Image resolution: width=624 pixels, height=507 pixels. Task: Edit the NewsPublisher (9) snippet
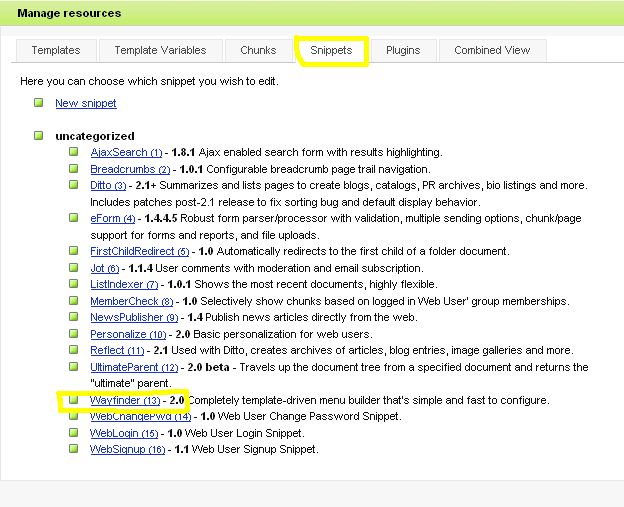(134, 318)
